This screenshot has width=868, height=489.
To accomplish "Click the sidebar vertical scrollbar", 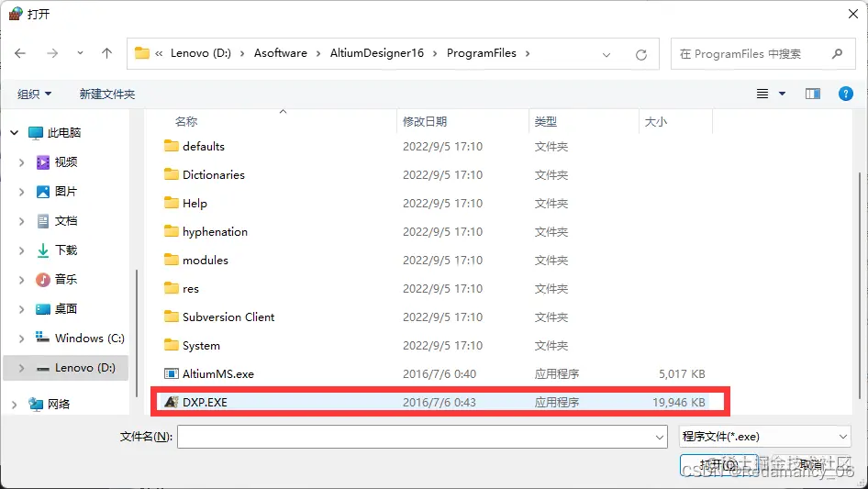I will pos(136,332).
